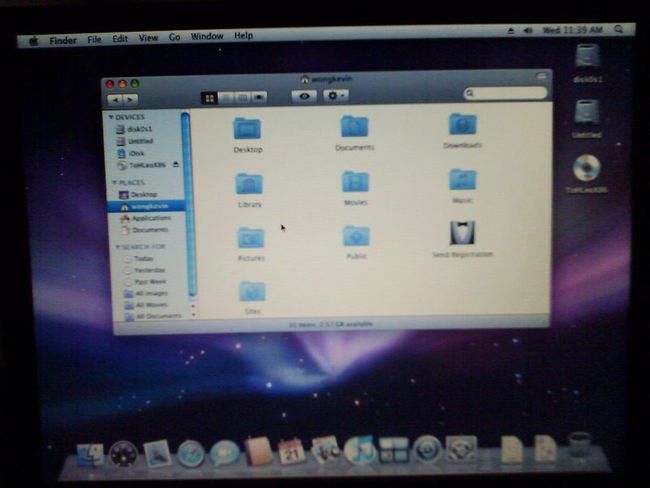Go back with the back arrow

115,100
